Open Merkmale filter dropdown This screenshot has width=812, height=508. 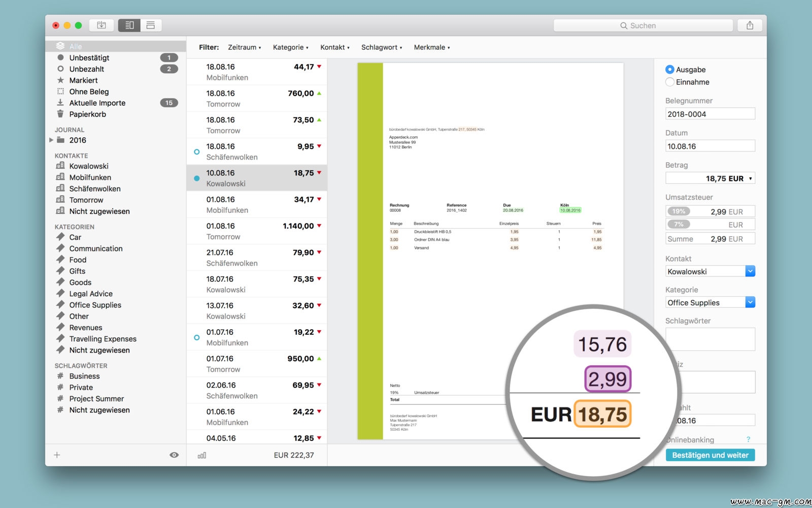click(432, 47)
